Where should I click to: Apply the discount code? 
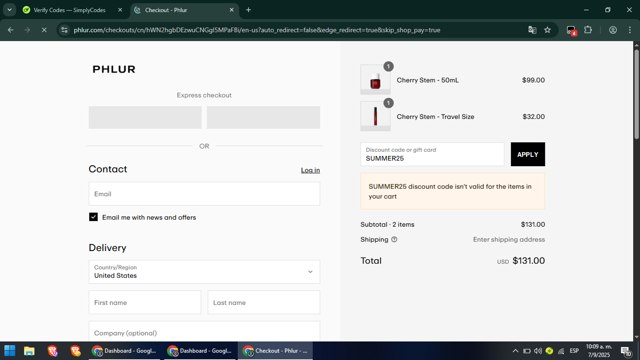[x=528, y=154]
